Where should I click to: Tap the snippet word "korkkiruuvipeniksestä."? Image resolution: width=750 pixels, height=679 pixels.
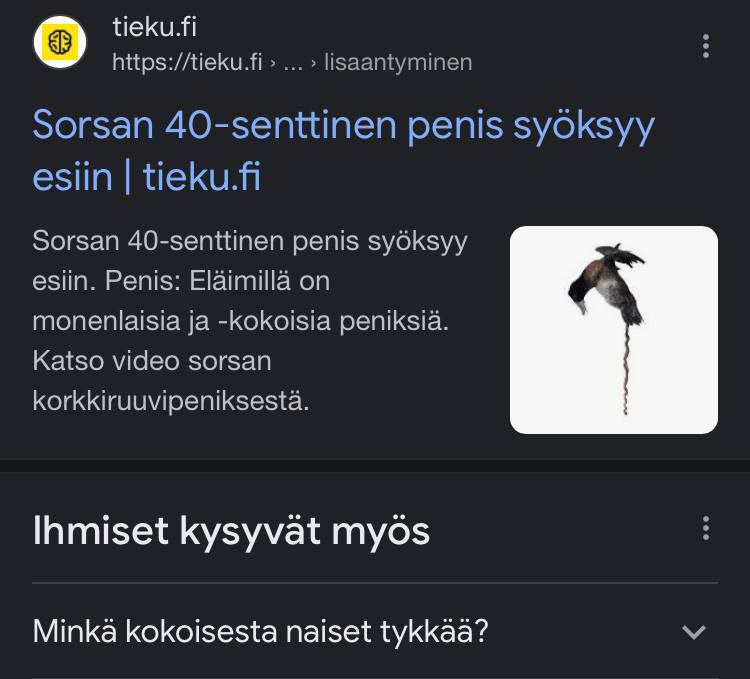(171, 400)
